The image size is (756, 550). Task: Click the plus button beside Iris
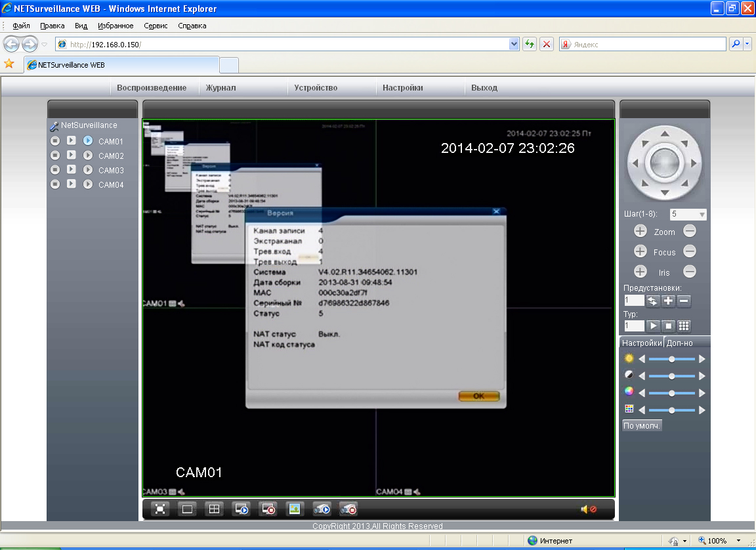click(640, 272)
